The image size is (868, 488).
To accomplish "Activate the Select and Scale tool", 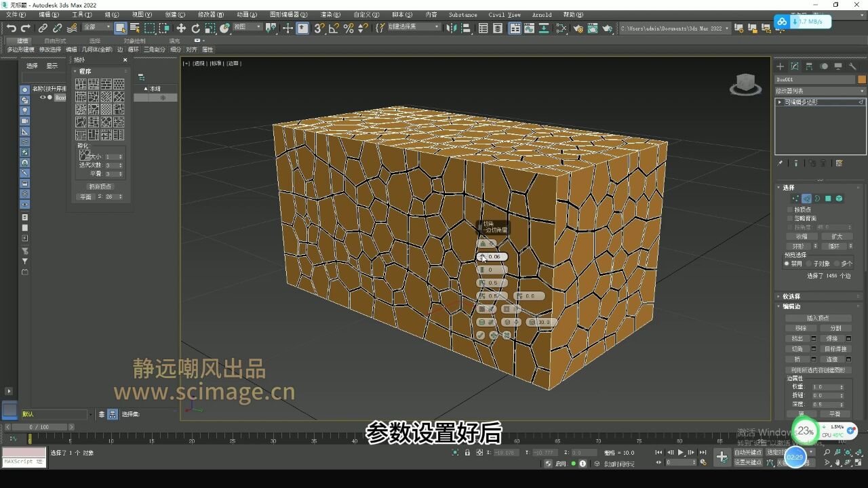I will point(210,28).
